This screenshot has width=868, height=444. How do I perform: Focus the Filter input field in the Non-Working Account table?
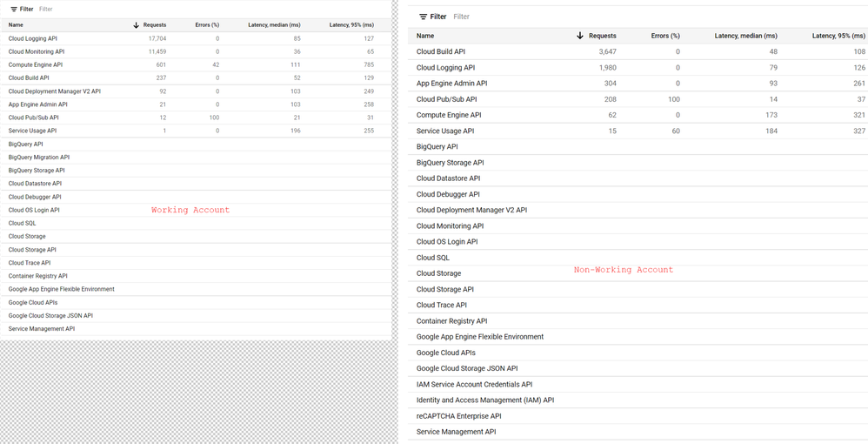tap(462, 17)
